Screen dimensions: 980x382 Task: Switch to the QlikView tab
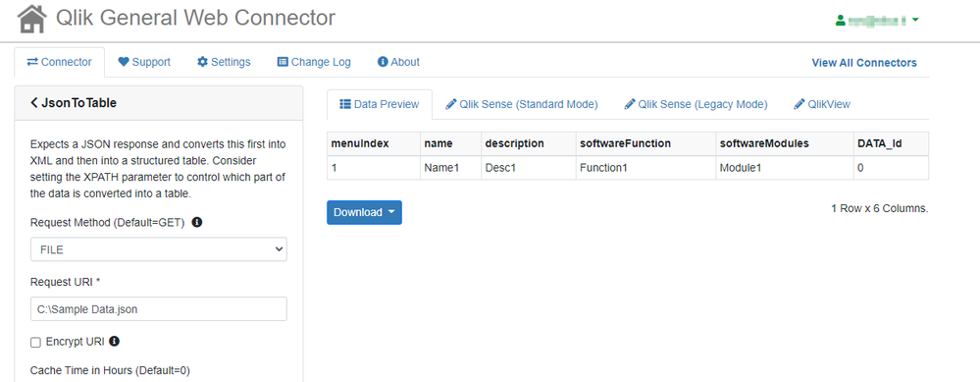click(x=822, y=104)
